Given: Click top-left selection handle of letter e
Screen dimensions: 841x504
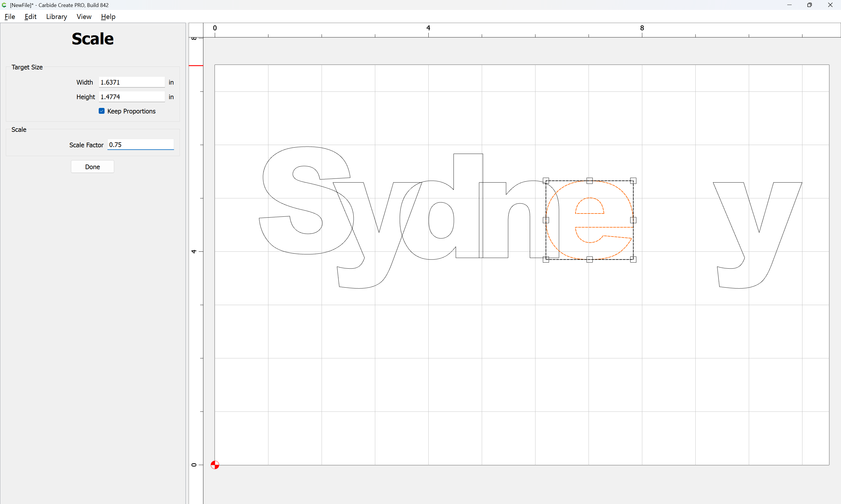Looking at the screenshot, I should coord(545,181).
